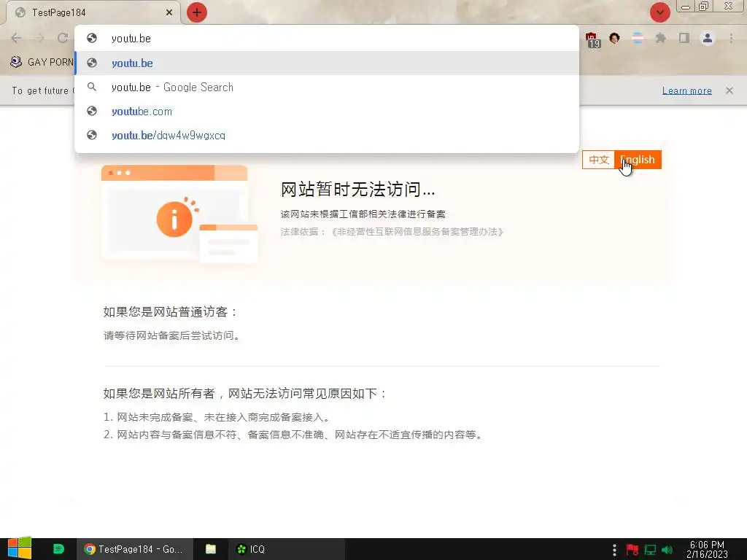Viewport: 747px width, 560px height.
Task: Click the red flag tray icon
Action: point(632,550)
